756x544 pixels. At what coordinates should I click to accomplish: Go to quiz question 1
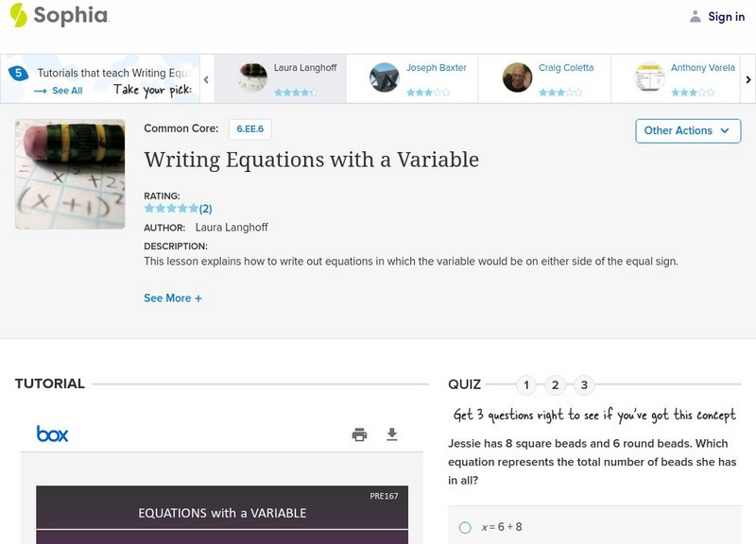[x=526, y=384]
